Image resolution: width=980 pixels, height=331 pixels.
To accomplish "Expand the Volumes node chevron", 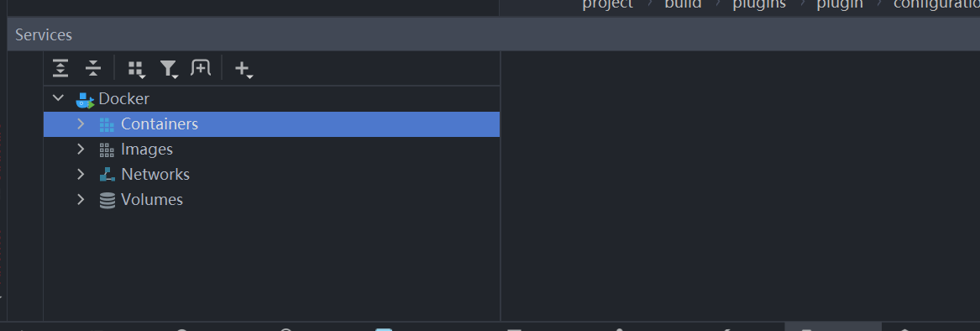I will 81,199.
